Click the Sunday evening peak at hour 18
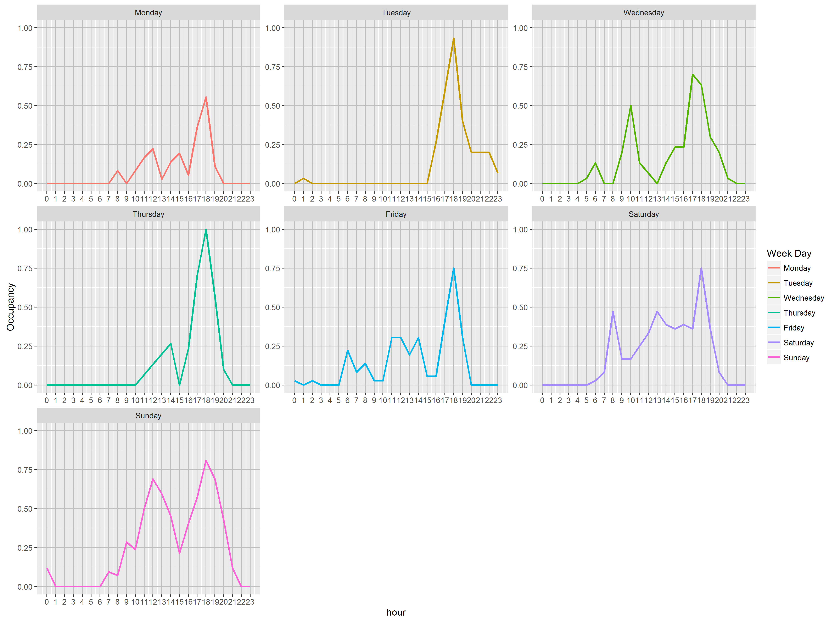This screenshot has height=622, width=840. tap(206, 460)
